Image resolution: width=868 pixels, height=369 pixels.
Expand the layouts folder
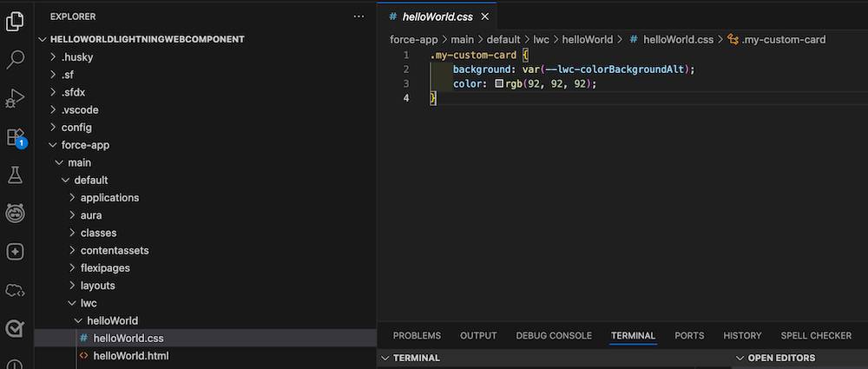(72, 286)
